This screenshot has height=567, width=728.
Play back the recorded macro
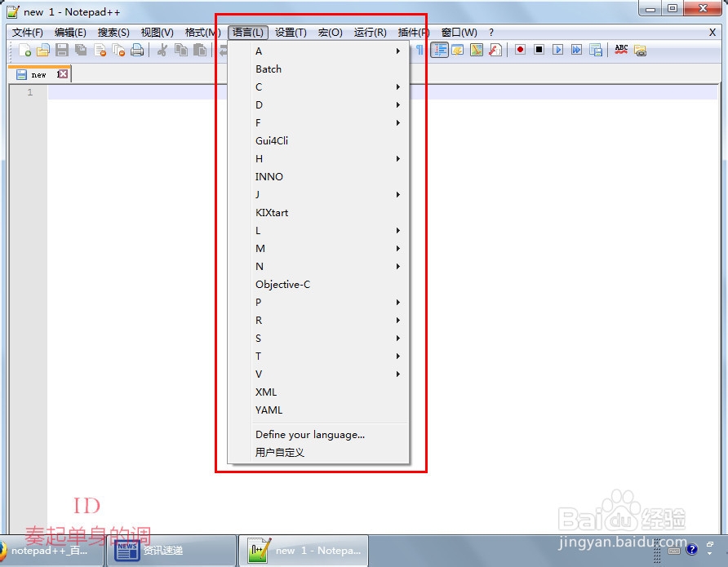557,50
